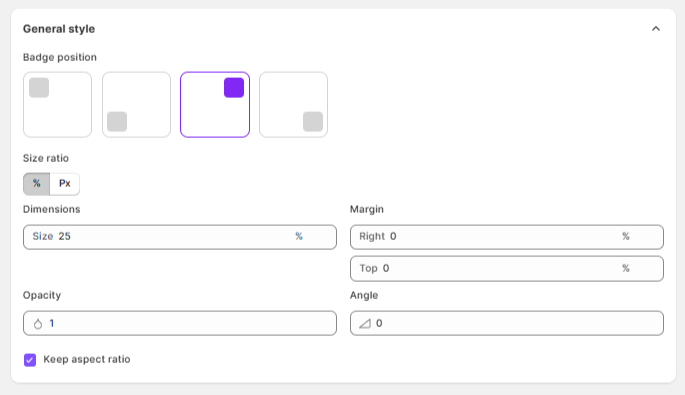Uncheck Keep aspect ratio checkbox
The height and width of the screenshot is (395, 685).
point(30,360)
